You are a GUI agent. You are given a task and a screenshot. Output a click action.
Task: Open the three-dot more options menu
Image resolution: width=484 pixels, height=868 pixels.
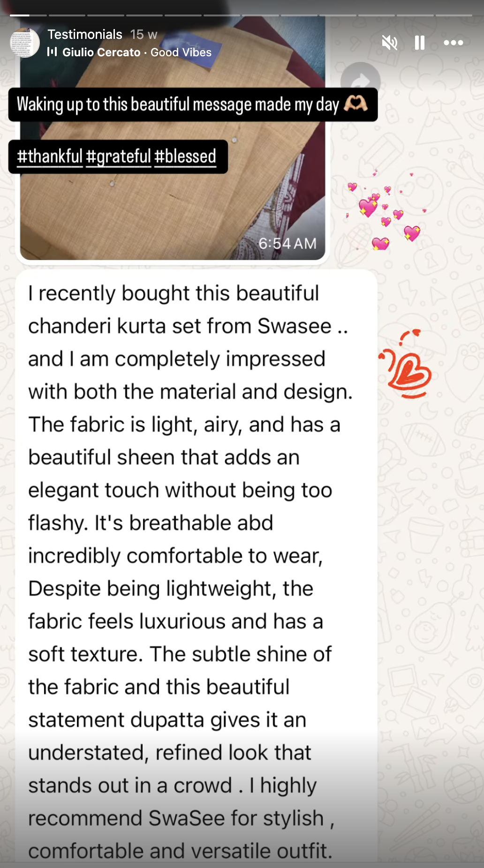[454, 43]
